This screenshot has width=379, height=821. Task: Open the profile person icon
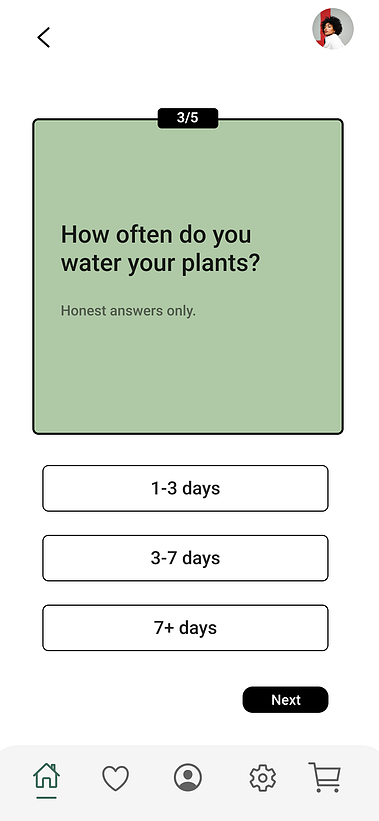188,777
